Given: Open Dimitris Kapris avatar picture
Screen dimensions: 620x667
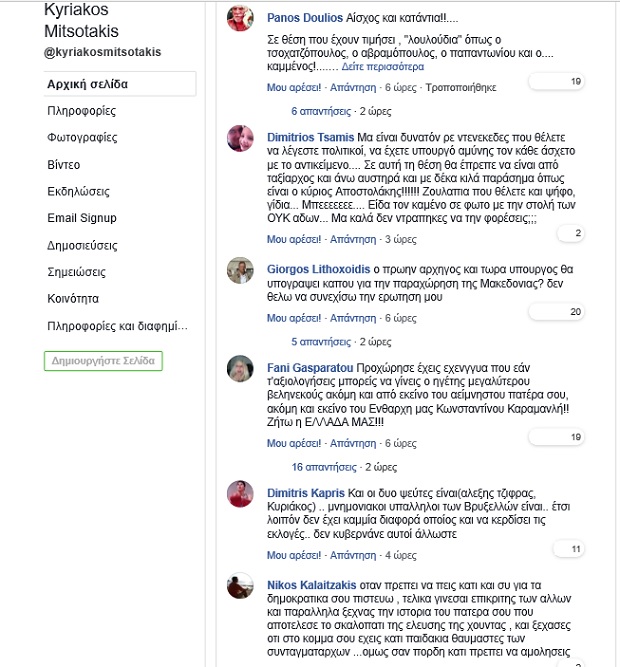Looking at the screenshot, I should (x=239, y=494).
